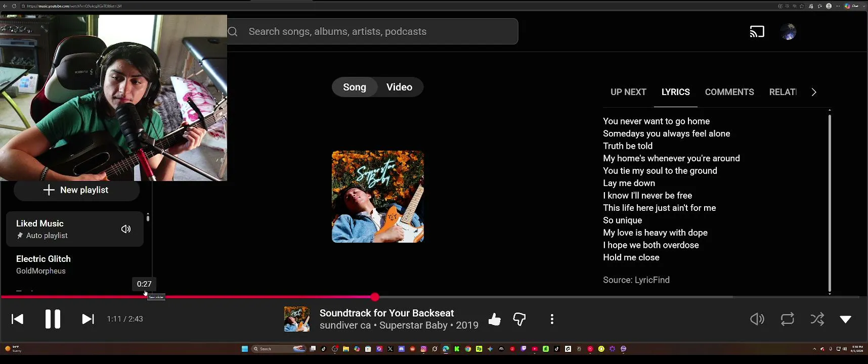Open the browser Chat button
This screenshot has height=364, width=868.
click(852, 6)
